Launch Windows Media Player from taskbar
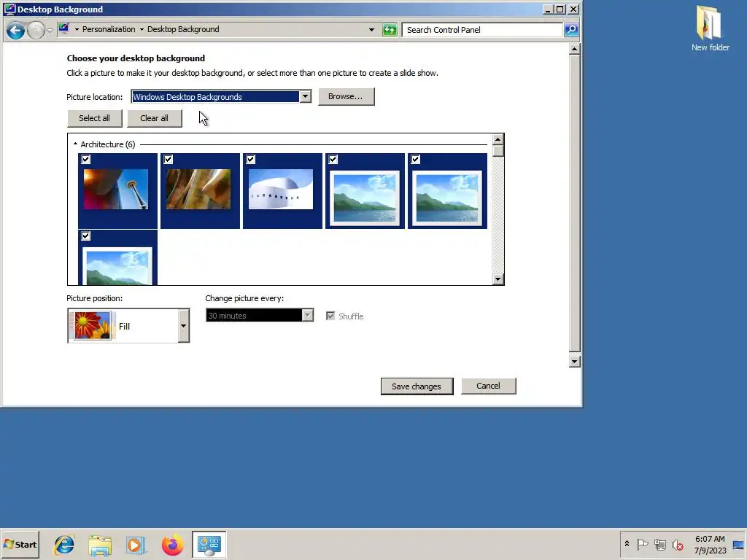747x560 pixels. pos(135,545)
